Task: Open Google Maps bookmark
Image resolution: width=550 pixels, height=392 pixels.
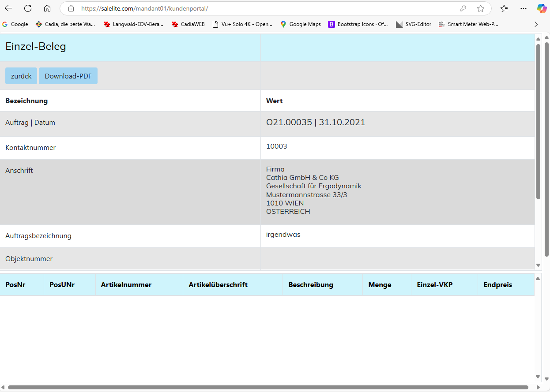Action: pos(301,24)
